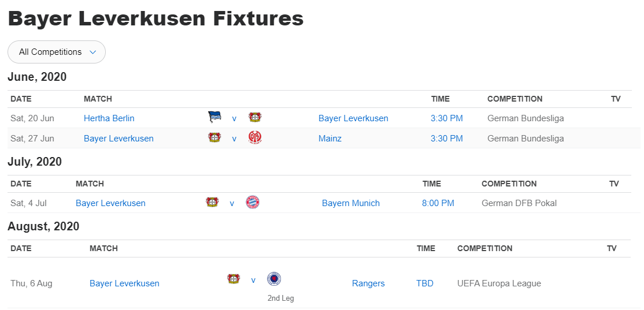Click Bayer Leverkusen home link on 4 Jul
The width and height of the screenshot is (644, 310).
110,203
